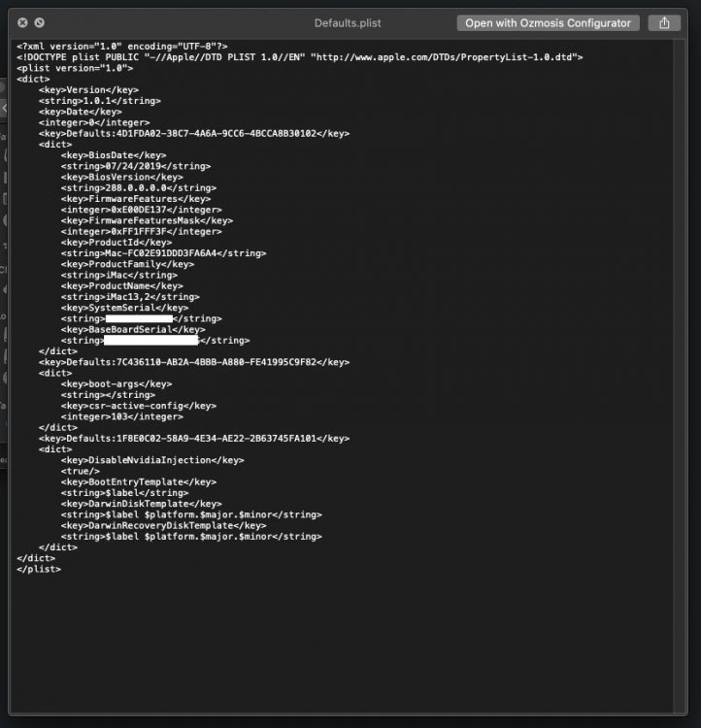Viewport: 701px width, 728px height.
Task: Click the Defaults:1F8E0C02 key line
Action: [194, 439]
